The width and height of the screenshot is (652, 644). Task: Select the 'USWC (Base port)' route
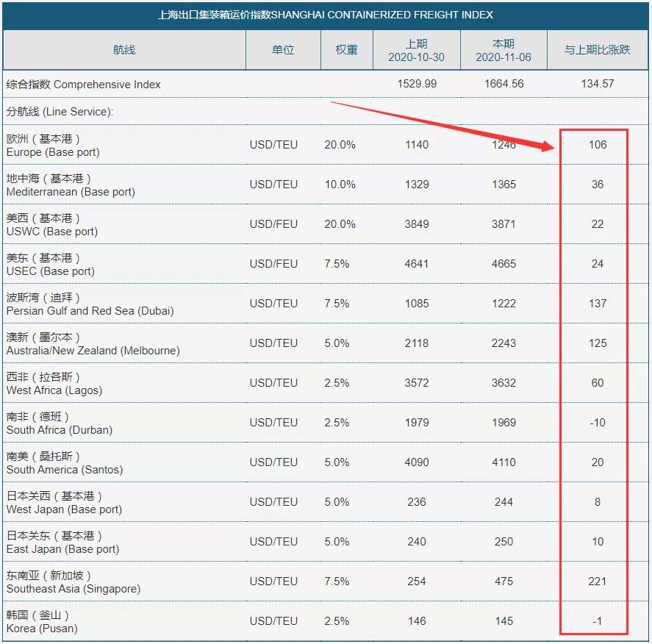[52, 232]
